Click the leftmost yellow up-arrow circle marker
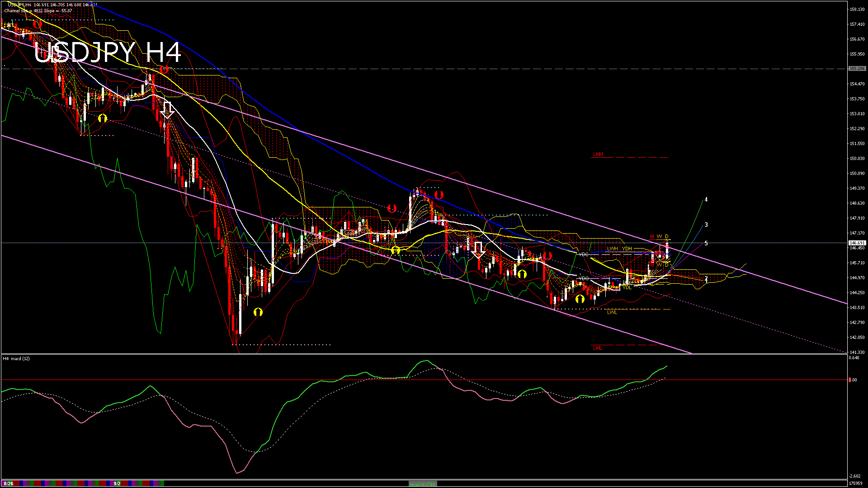This screenshot has width=868, height=488. (x=103, y=118)
